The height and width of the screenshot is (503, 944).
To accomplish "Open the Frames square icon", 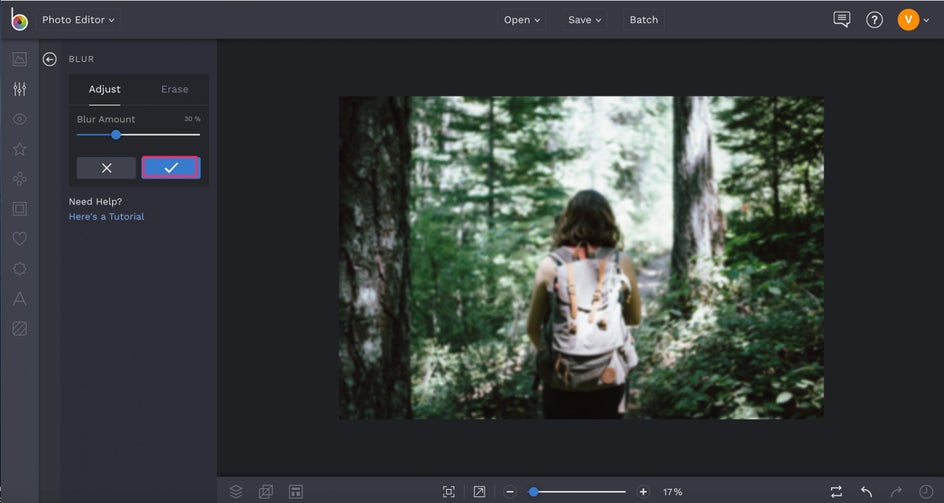I will point(19,208).
